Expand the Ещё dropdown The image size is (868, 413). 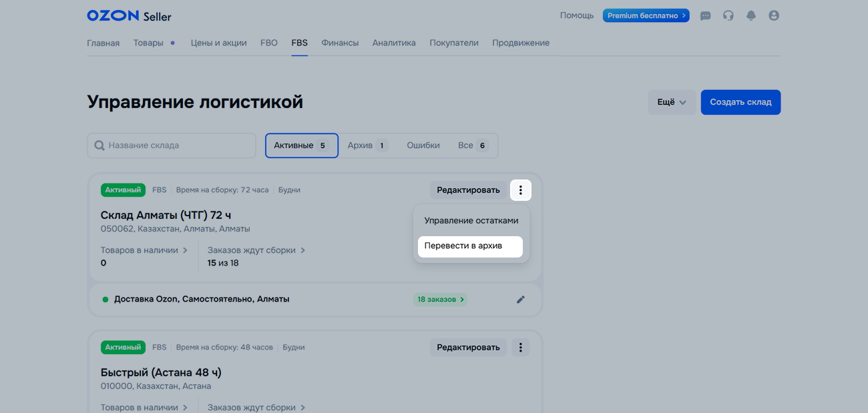click(671, 102)
